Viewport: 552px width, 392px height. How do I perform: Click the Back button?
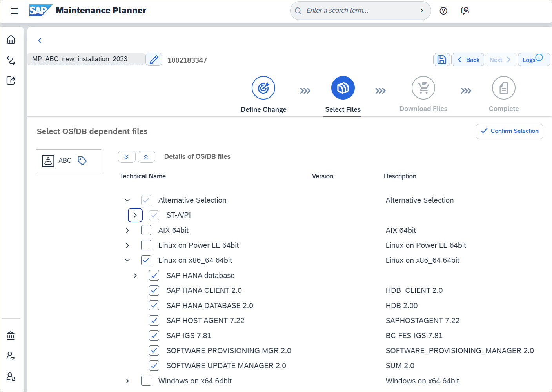[x=468, y=60]
